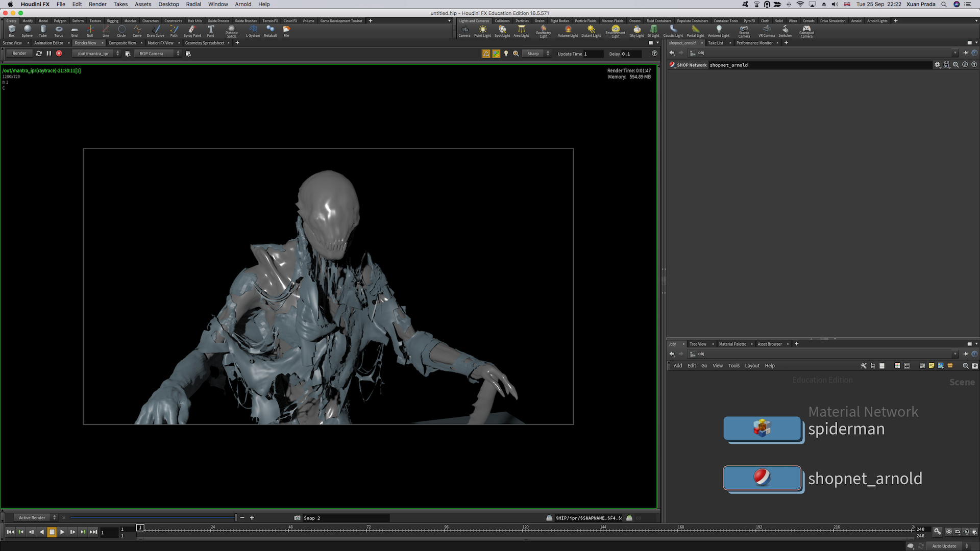The height and width of the screenshot is (551, 980).
Task: Switch to the Scene View tab
Action: pos(12,43)
